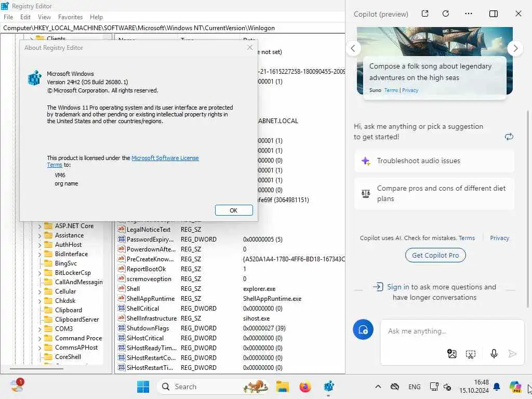Select the CoreShell key

[x=68, y=357]
